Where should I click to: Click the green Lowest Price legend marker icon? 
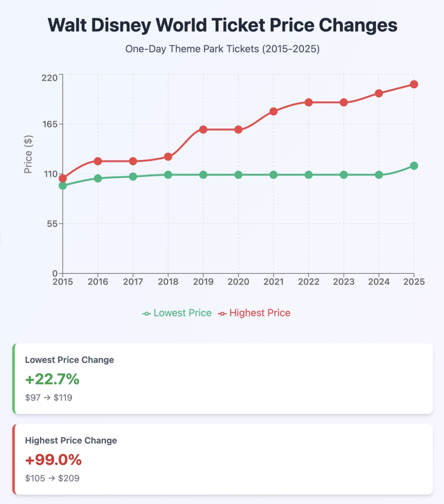coord(147,314)
